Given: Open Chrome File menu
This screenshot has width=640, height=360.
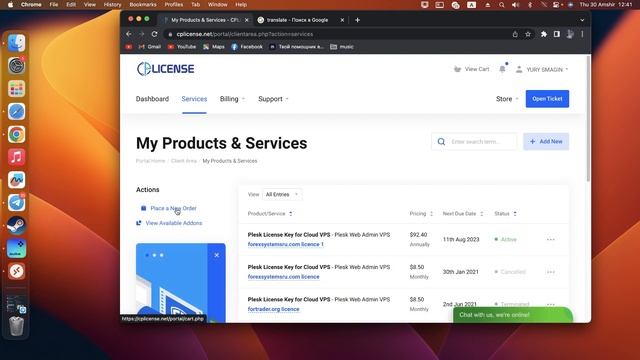Looking at the screenshot, I should click(x=53, y=5).
